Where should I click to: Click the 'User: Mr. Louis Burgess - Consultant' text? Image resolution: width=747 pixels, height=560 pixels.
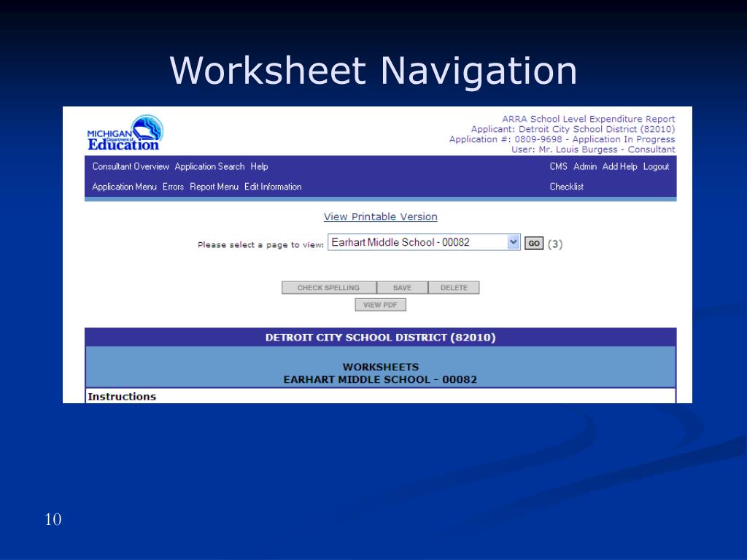tap(593, 149)
